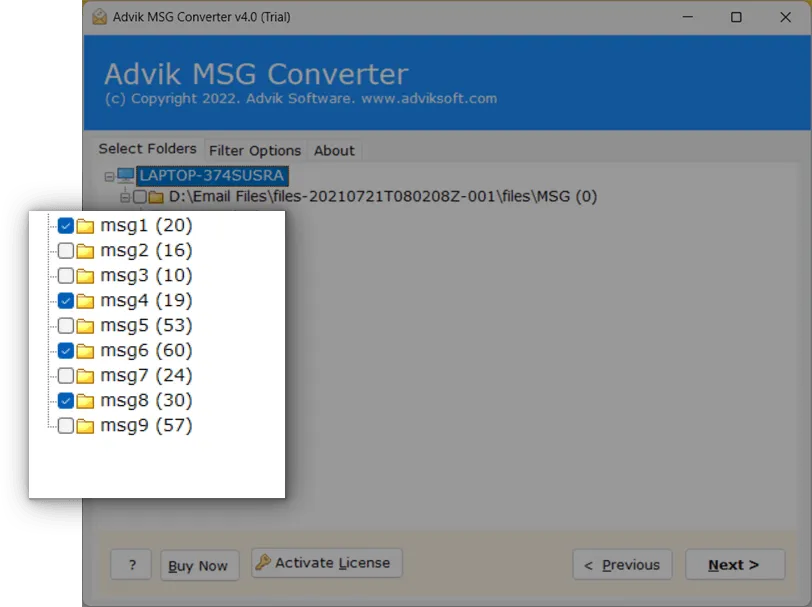Click the msg3 folder icon

pyautogui.click(x=85, y=276)
